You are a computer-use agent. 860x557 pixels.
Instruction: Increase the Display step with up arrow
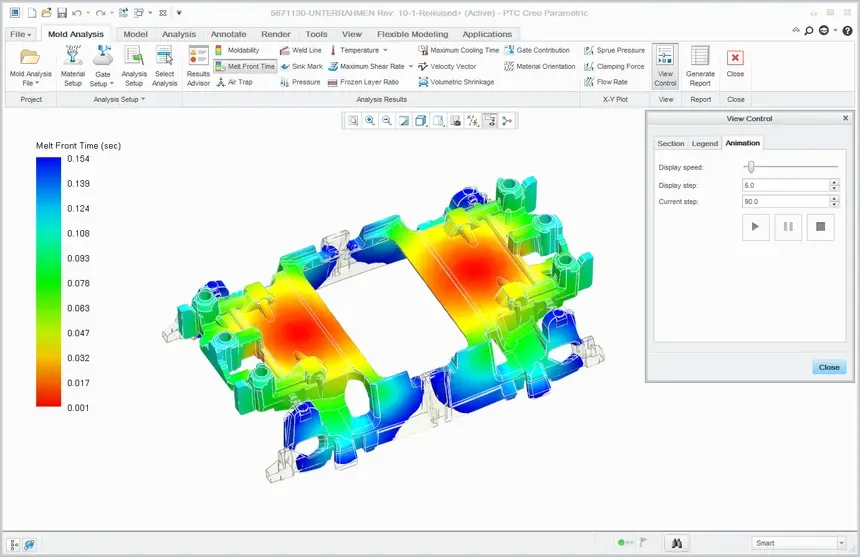coord(834,182)
